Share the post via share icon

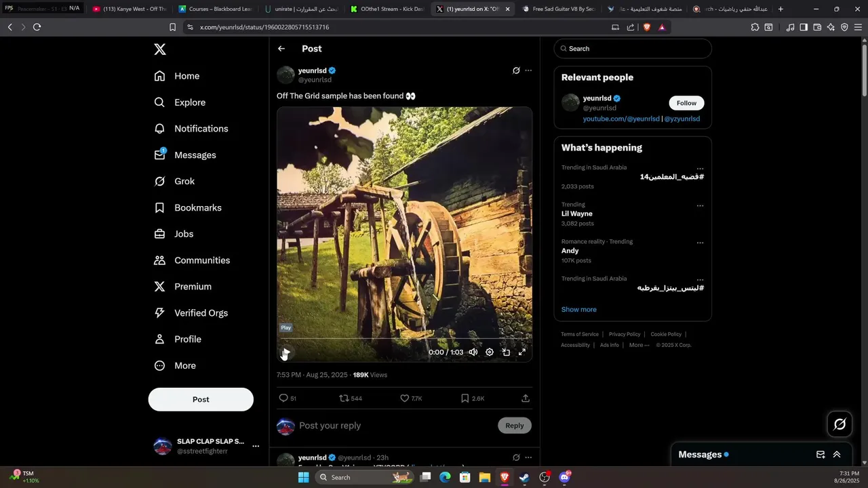[526, 399]
